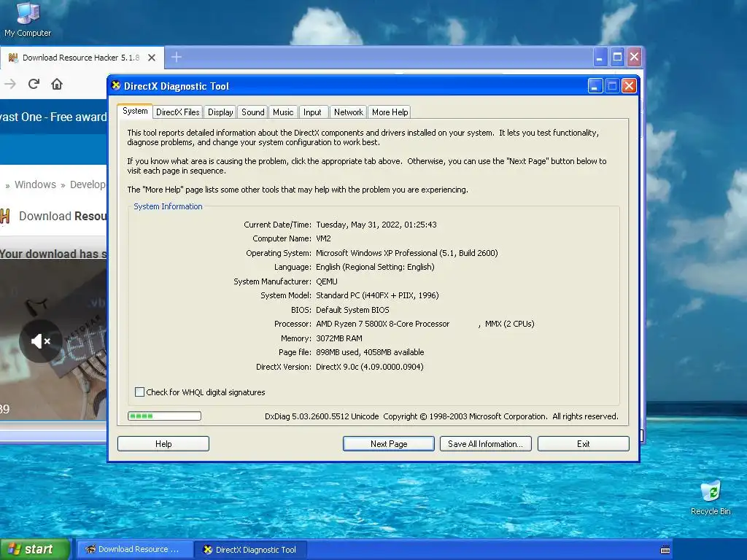
Task: Open a new browser tab with plus
Action: pyautogui.click(x=177, y=57)
